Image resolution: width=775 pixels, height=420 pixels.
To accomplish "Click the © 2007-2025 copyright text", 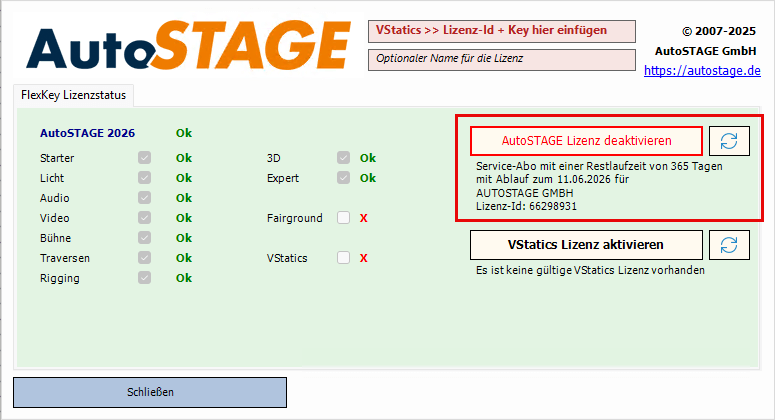I will pyautogui.click(x=719, y=31).
